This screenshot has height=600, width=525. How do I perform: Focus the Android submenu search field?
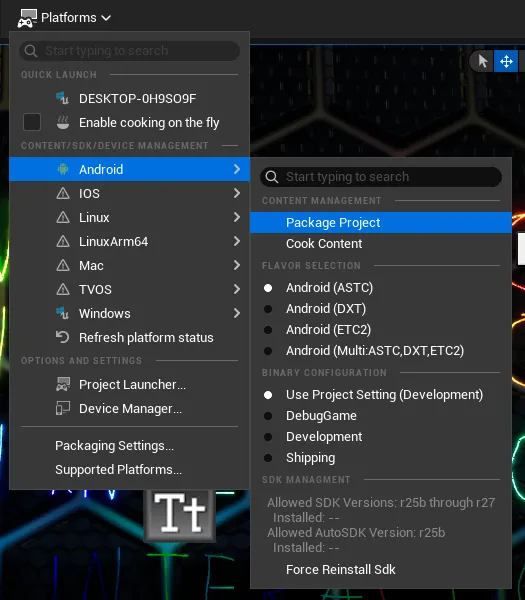click(x=381, y=177)
